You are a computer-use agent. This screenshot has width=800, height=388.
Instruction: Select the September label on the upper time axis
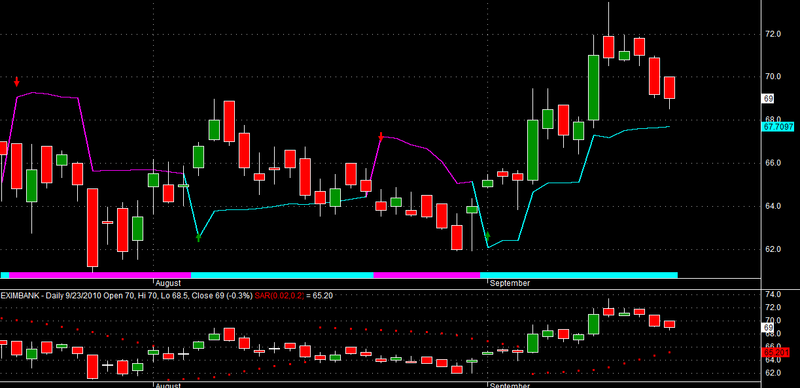tap(510, 282)
